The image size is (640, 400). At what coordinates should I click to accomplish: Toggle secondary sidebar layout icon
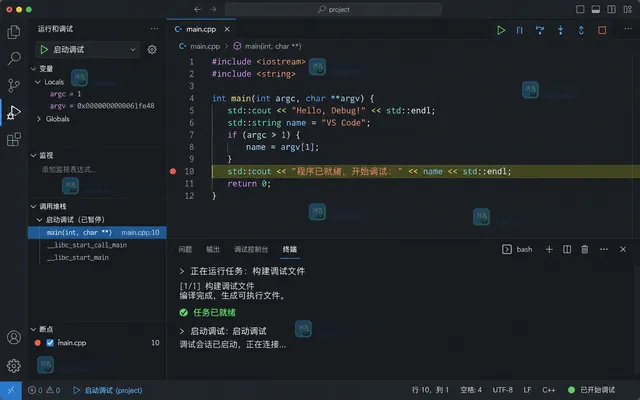click(611, 9)
